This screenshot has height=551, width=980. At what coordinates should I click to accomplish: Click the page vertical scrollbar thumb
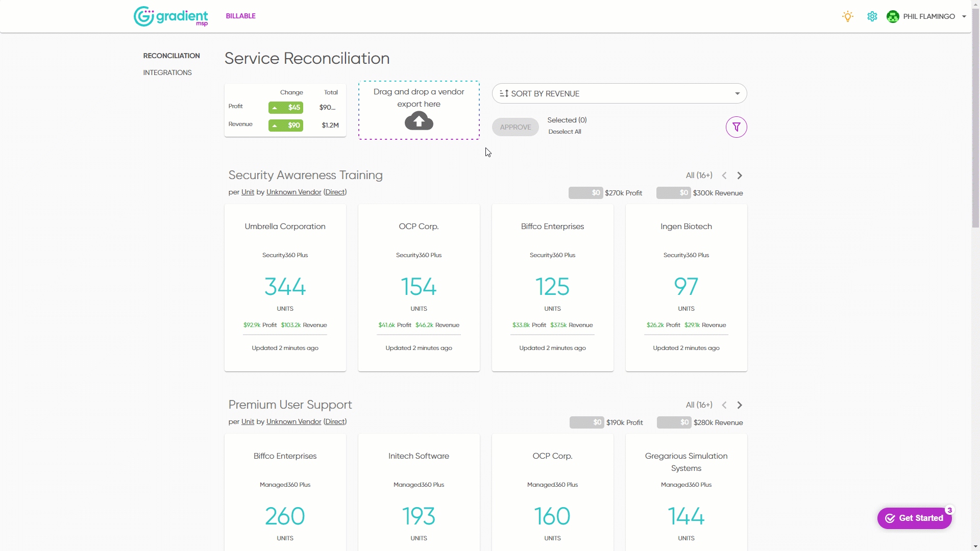[x=975, y=117]
